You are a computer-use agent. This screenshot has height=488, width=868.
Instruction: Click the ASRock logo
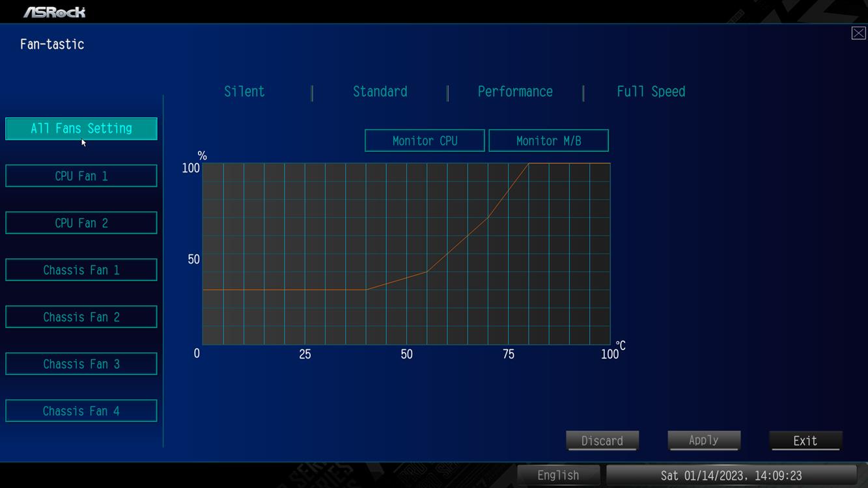pyautogui.click(x=55, y=12)
